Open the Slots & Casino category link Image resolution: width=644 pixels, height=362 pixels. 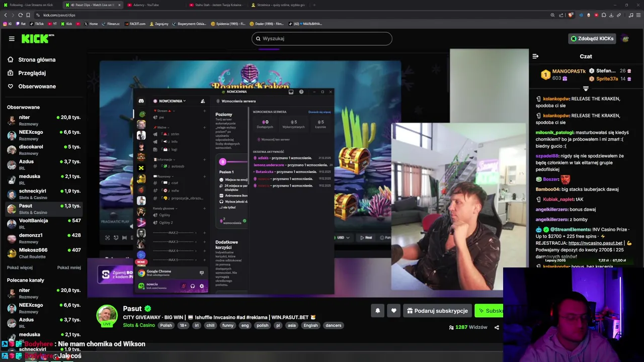(x=139, y=325)
